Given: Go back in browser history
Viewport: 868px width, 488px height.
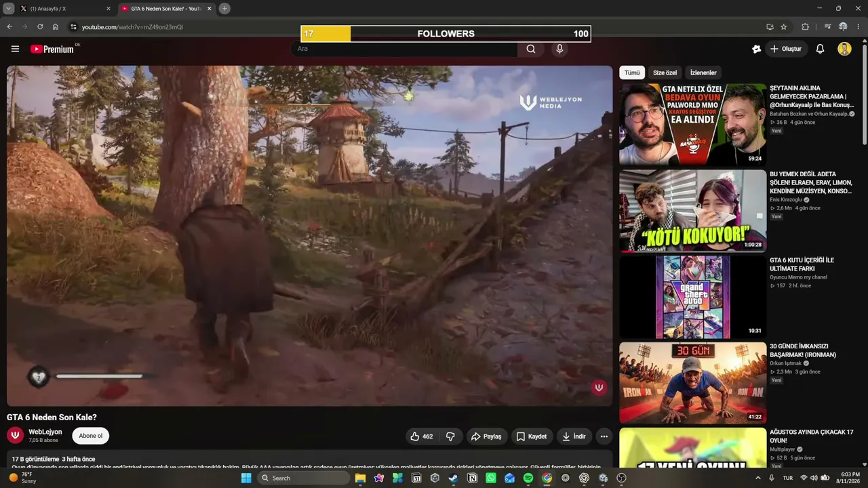Looking at the screenshot, I should (x=9, y=27).
